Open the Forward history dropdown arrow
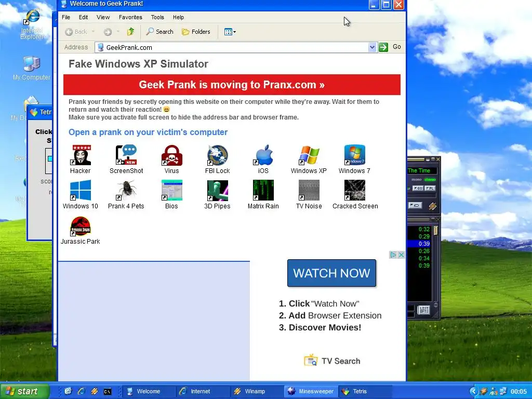532x399 pixels. 118,32
